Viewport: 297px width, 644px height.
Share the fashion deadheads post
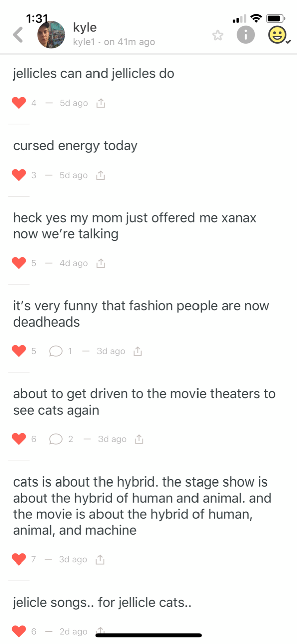tap(137, 351)
